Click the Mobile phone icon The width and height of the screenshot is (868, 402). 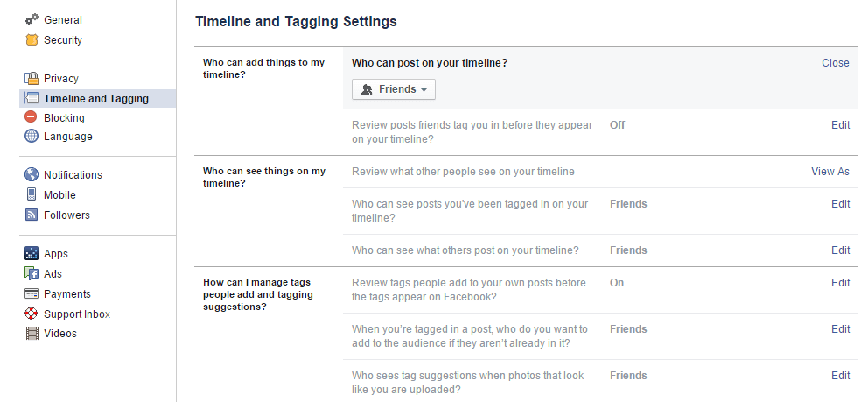pyautogui.click(x=31, y=195)
